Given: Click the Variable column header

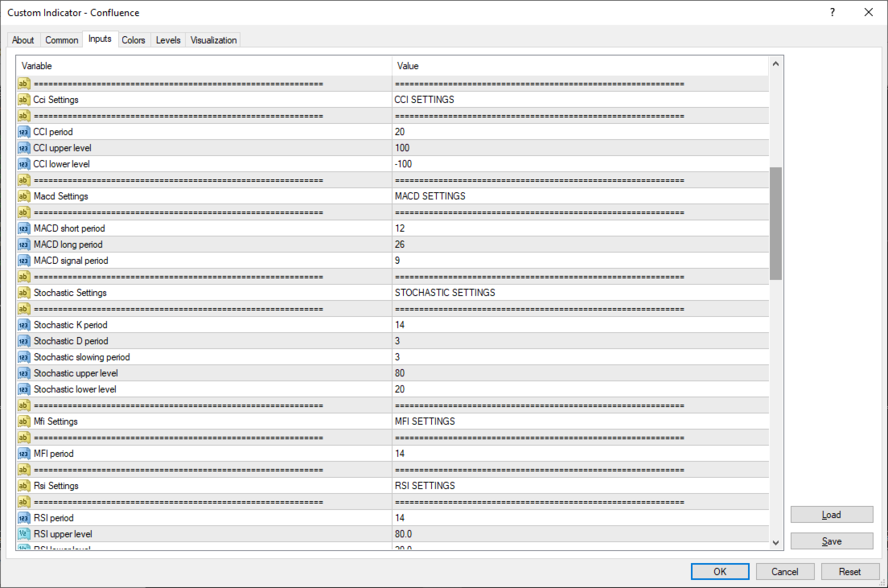Looking at the screenshot, I should point(203,66).
